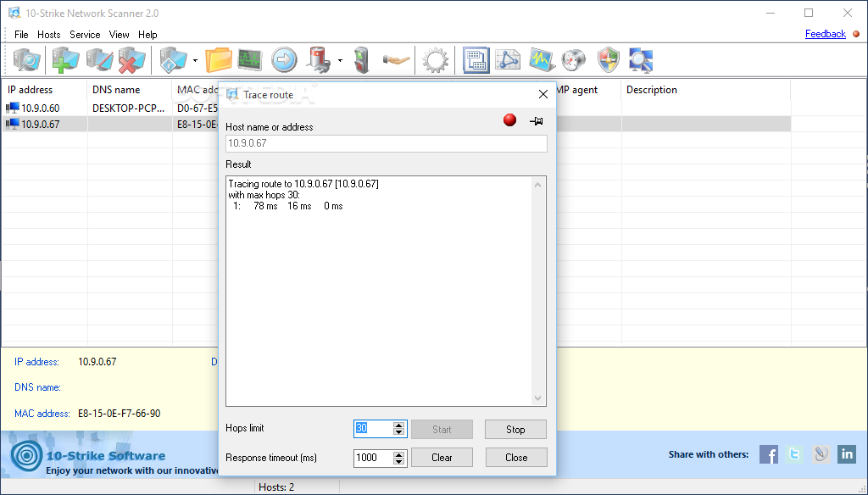Viewport: 868px width, 495px height.
Task: Focus the Host name or address field
Action: 387,143
